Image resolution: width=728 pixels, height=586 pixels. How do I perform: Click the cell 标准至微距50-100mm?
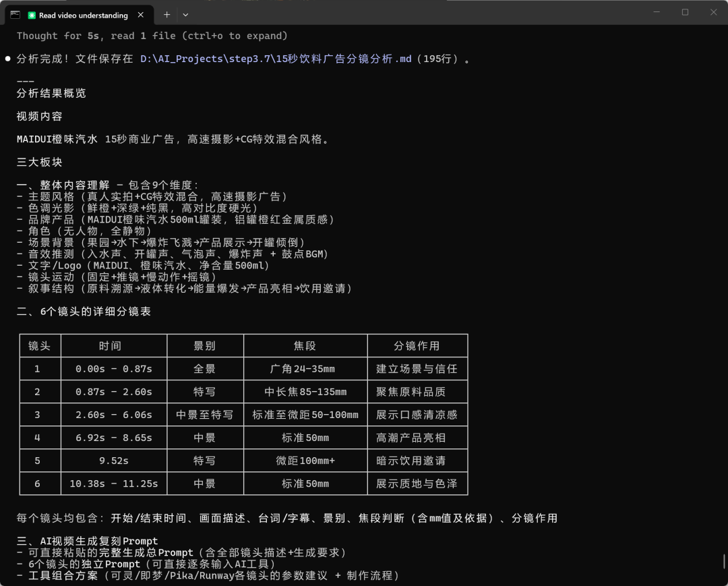305,415
